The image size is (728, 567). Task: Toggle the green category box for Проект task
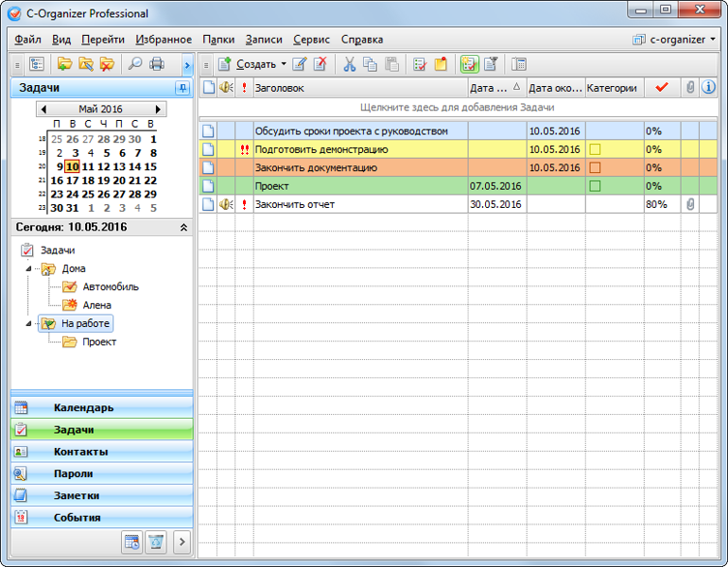(595, 186)
